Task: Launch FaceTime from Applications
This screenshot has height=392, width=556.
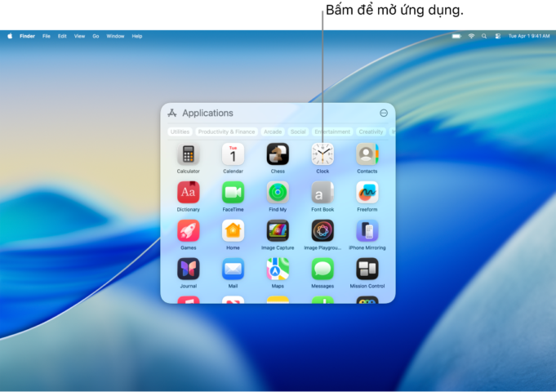Action: 233,193
